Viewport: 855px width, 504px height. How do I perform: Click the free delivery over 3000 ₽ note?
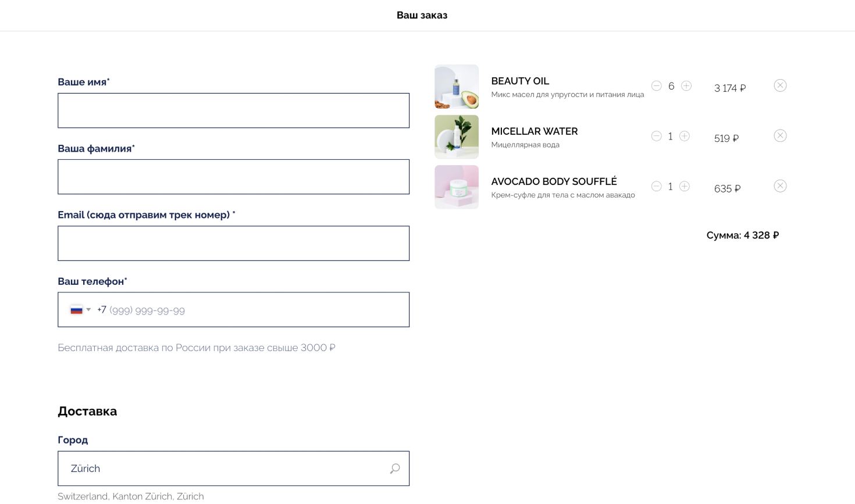click(x=197, y=348)
